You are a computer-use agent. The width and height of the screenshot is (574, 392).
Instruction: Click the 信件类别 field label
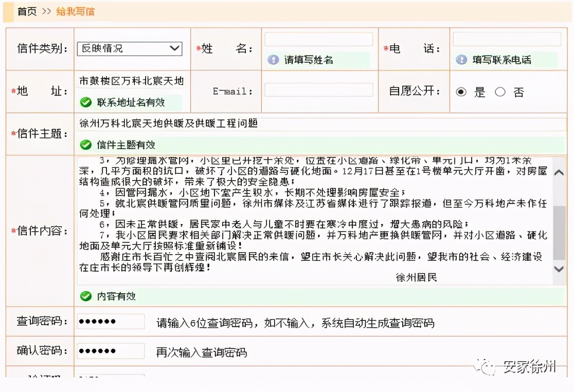[x=42, y=48]
